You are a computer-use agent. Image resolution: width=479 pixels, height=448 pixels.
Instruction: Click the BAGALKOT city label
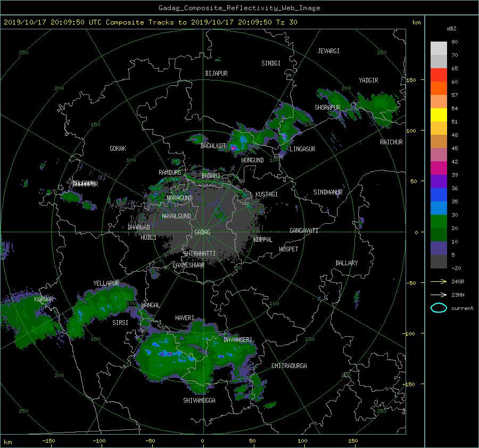(213, 146)
